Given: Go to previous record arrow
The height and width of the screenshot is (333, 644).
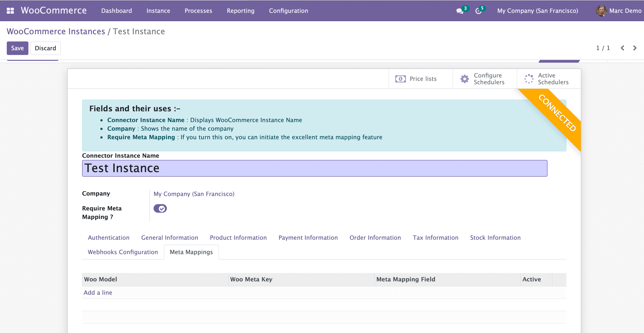Looking at the screenshot, I should (x=622, y=48).
